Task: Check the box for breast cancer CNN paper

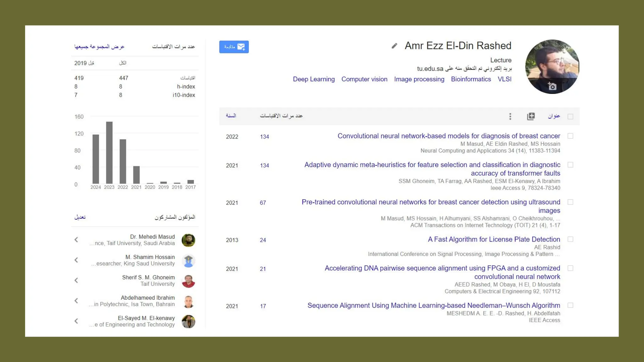Action: [x=570, y=136]
